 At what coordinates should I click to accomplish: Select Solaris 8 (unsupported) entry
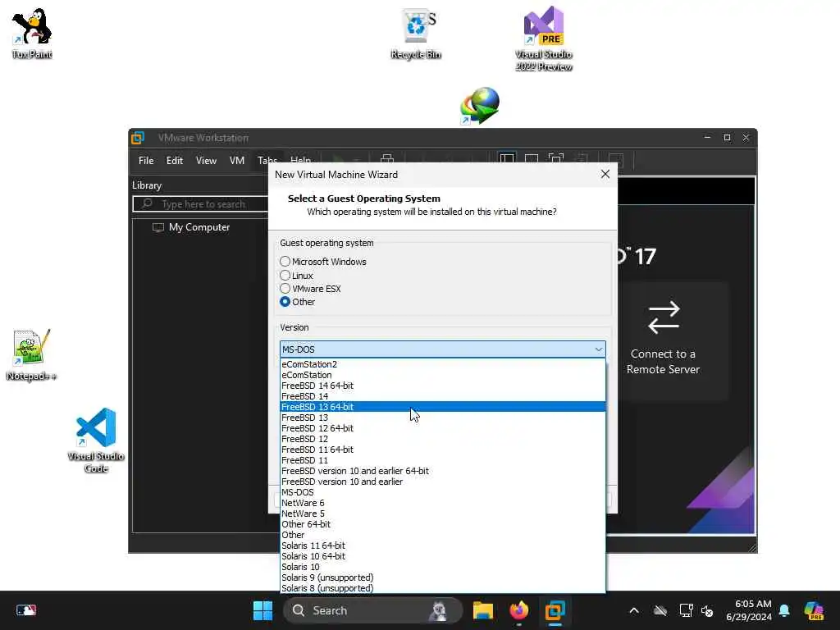coord(442,588)
